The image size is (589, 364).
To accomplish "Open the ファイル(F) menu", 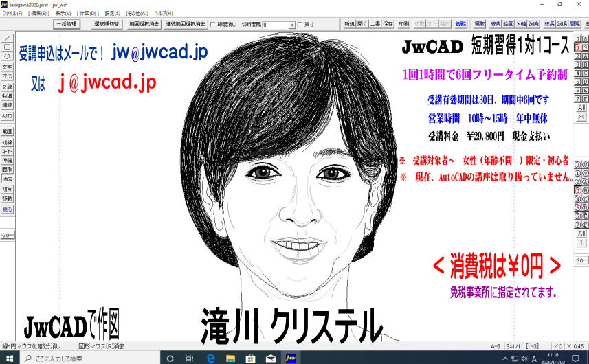I will tap(12, 13).
